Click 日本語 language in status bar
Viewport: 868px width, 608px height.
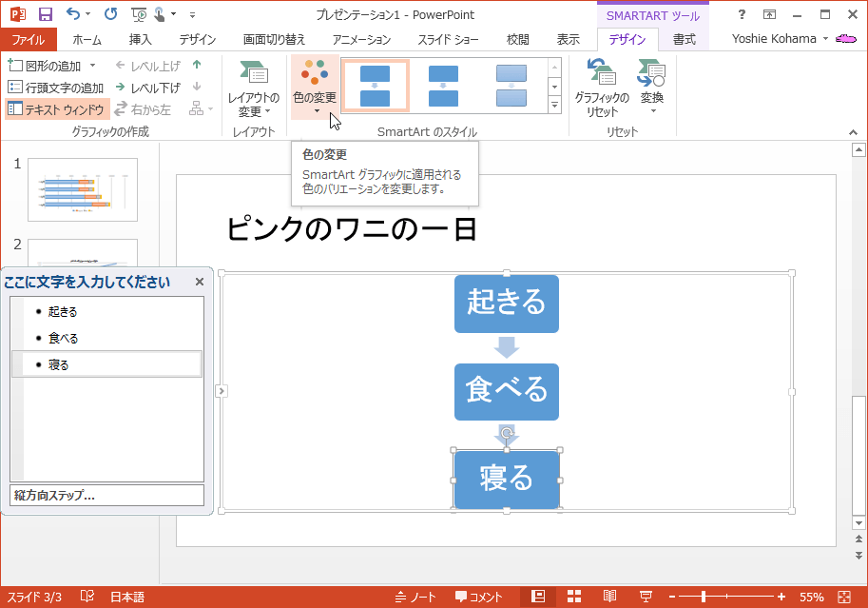click(127, 597)
